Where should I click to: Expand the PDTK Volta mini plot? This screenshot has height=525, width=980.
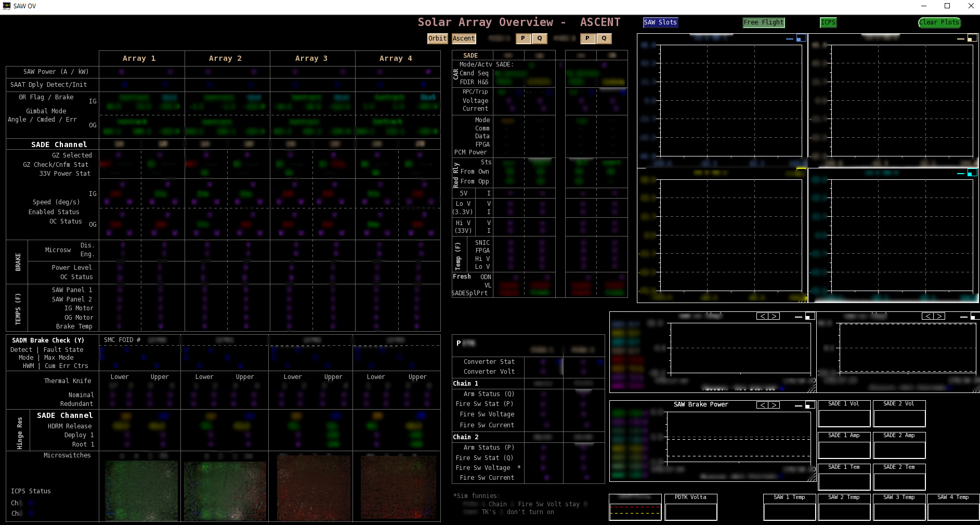coord(690,508)
